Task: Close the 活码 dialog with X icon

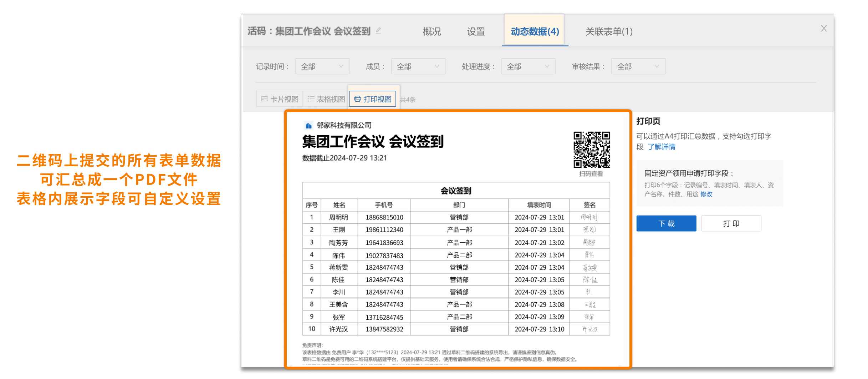Action: pyautogui.click(x=823, y=29)
